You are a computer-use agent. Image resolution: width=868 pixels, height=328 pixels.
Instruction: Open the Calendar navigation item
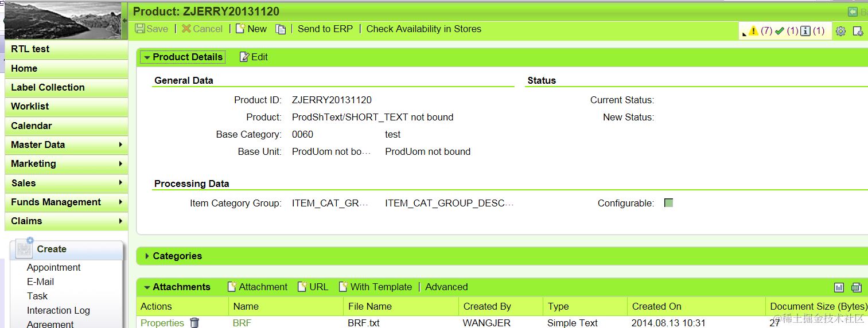click(66, 126)
